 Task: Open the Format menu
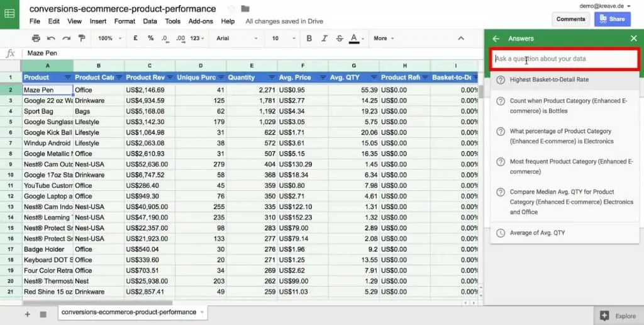tap(125, 21)
